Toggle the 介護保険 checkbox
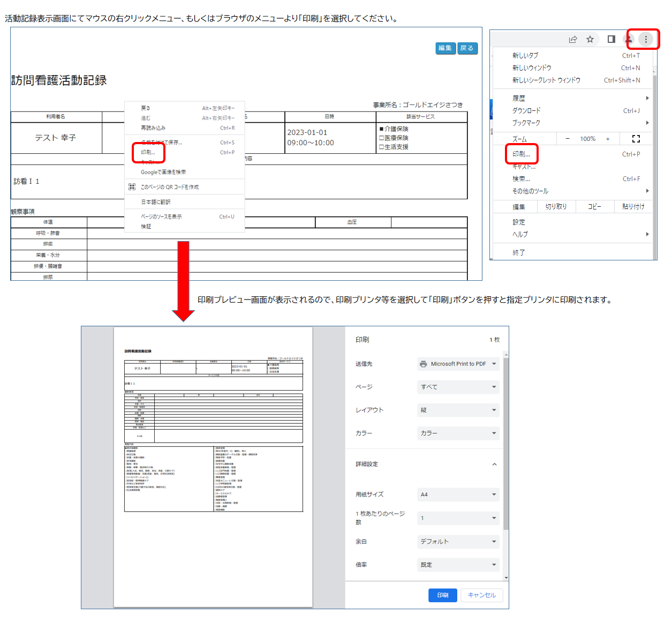 click(382, 129)
